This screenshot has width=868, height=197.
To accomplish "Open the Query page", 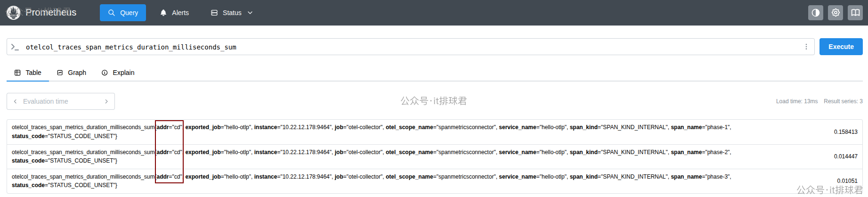I will [123, 13].
